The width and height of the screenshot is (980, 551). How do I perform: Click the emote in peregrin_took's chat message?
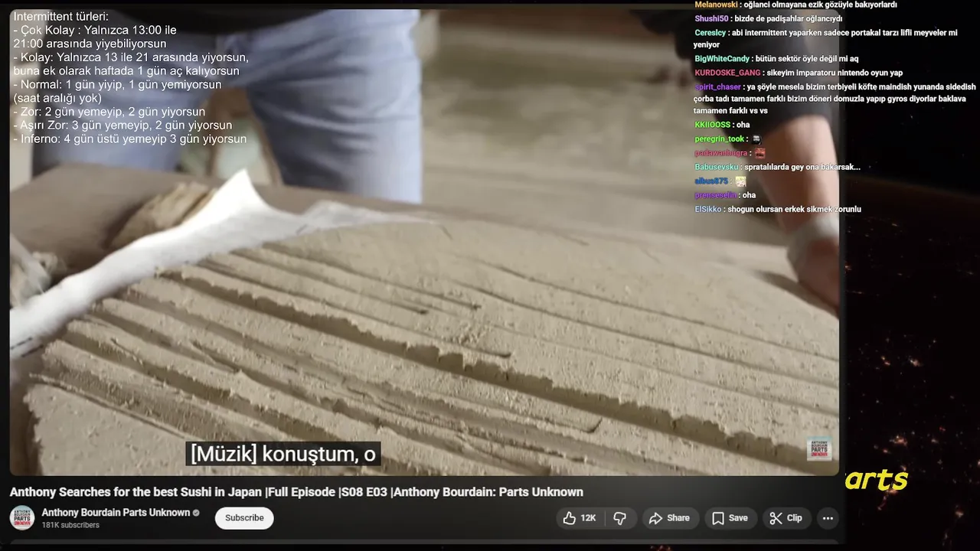(756, 139)
